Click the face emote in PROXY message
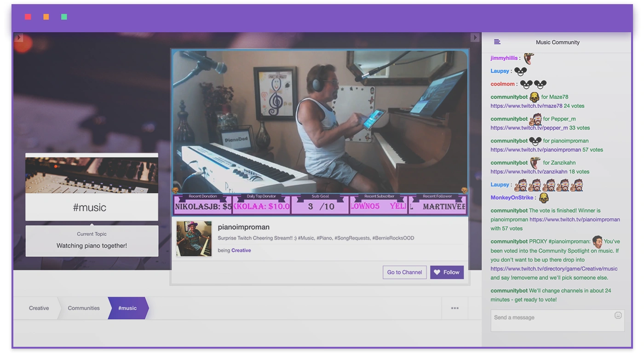This screenshot has width=644, height=356. [597, 241]
